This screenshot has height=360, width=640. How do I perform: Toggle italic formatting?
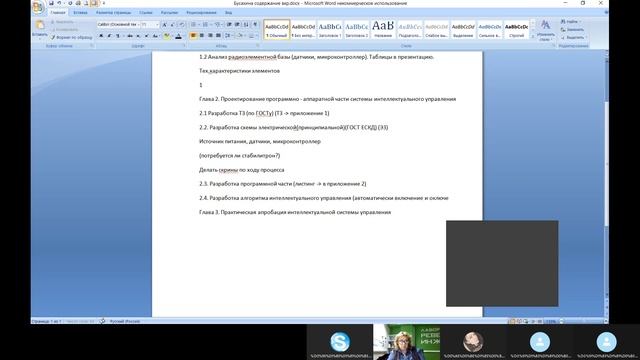click(x=109, y=36)
